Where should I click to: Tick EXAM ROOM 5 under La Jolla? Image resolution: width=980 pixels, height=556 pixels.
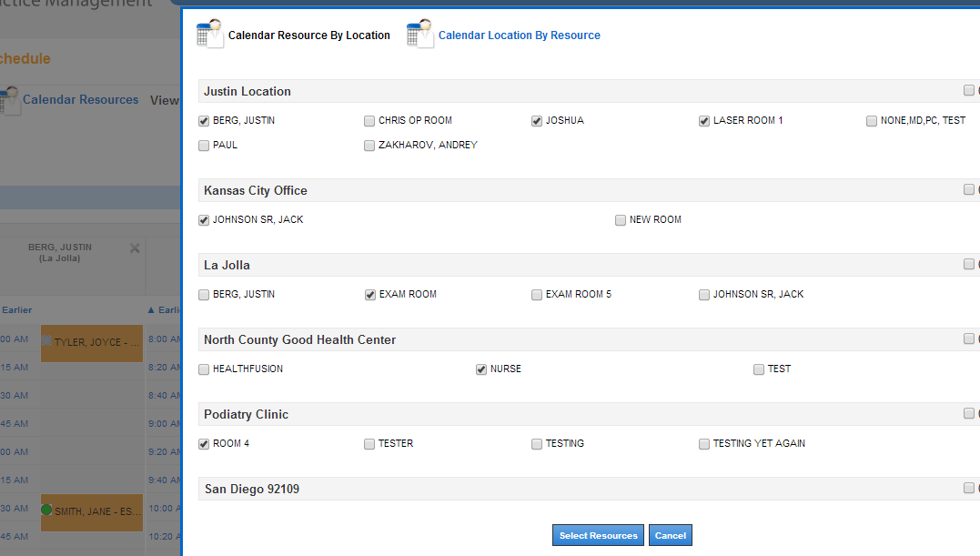tap(537, 295)
